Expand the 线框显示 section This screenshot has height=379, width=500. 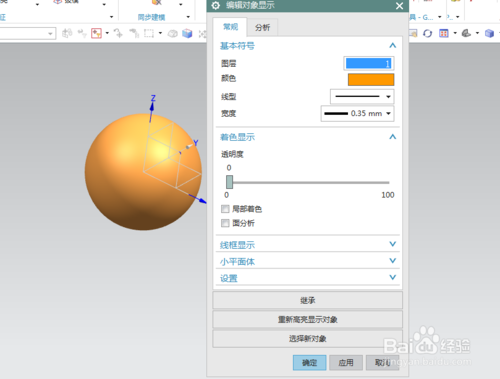[x=393, y=244]
